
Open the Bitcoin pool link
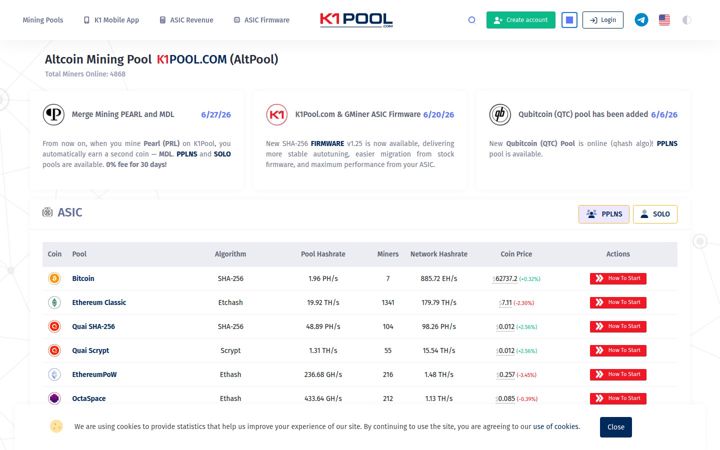tap(83, 278)
